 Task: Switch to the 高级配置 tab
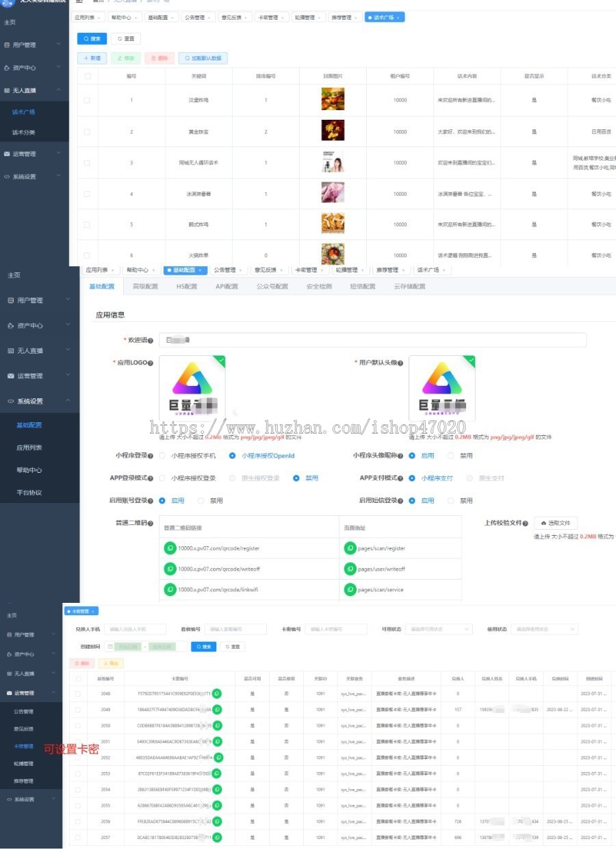coord(145,287)
